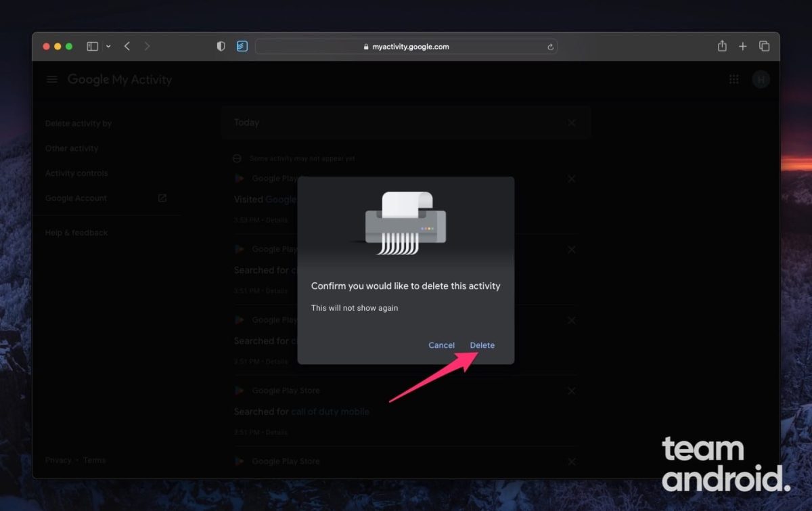Open the Terms link at the bottom
The height and width of the screenshot is (511, 812).
tap(94, 460)
